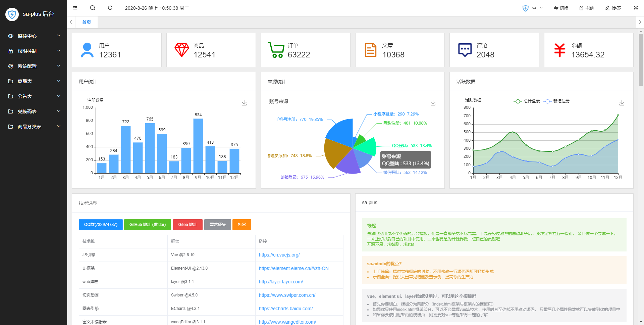Open the sa user dropdown
The image size is (644, 325).
[533, 8]
